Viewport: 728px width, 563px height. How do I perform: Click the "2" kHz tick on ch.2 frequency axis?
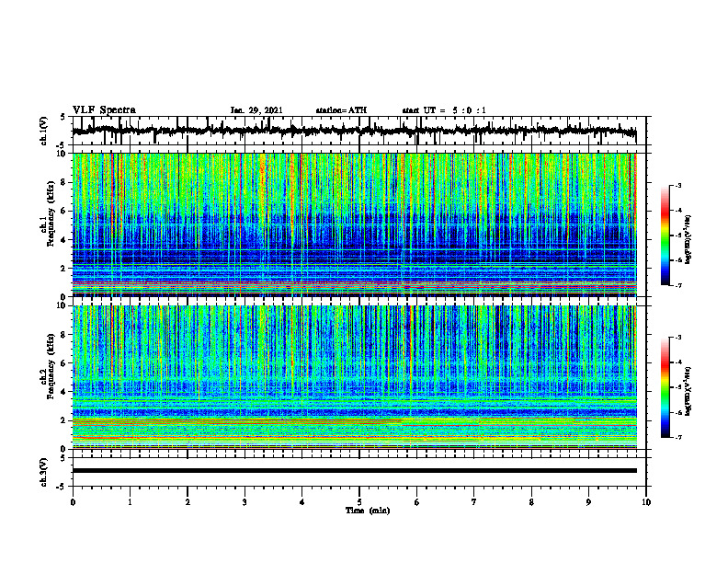pos(64,420)
